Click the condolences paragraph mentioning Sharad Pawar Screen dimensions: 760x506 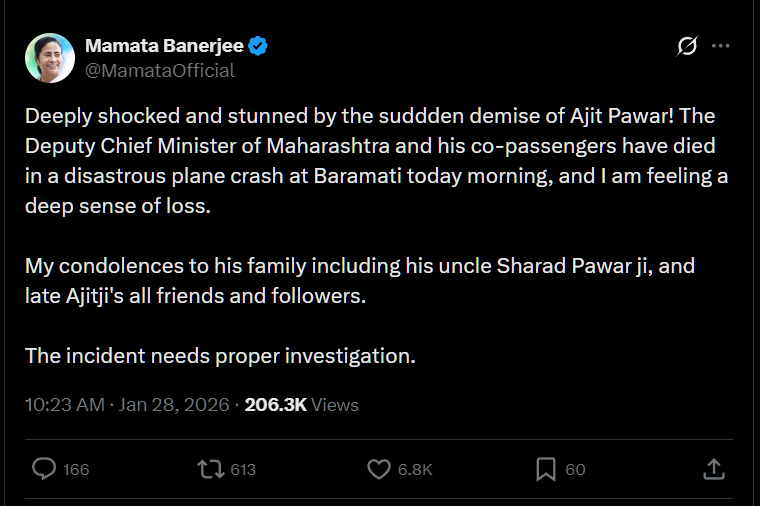[360, 281]
